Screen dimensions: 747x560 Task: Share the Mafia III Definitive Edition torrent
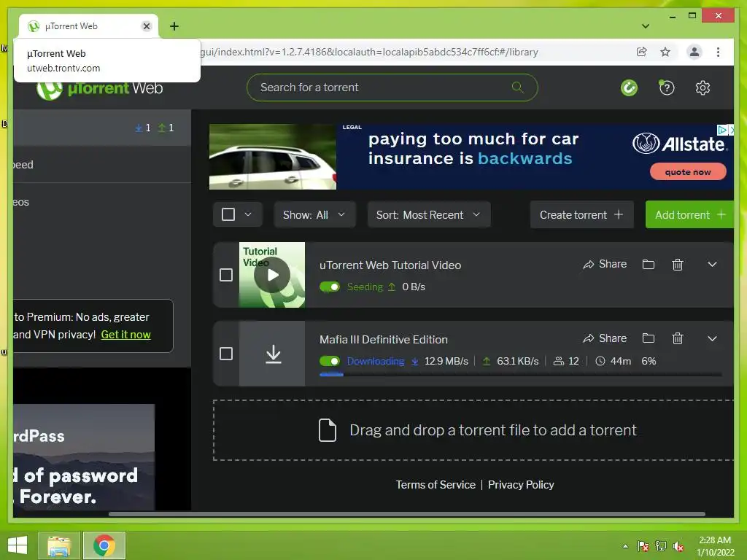[x=605, y=338]
